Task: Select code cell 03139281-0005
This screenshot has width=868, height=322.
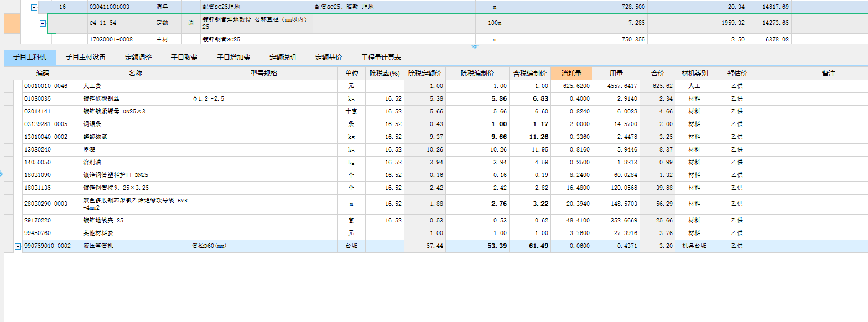Action: point(51,124)
